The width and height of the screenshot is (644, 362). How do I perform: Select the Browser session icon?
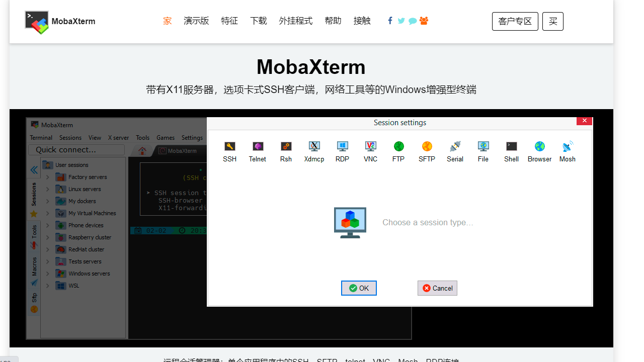point(539,151)
